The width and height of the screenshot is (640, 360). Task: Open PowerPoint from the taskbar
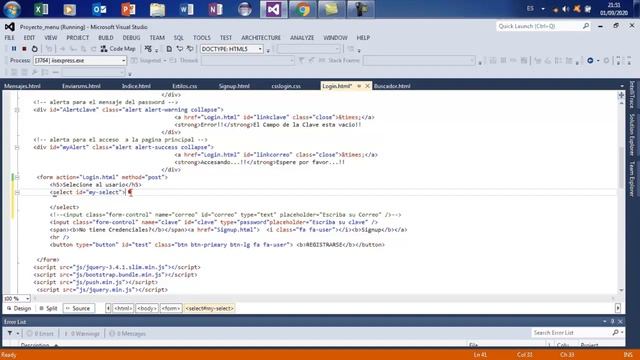click(128, 9)
